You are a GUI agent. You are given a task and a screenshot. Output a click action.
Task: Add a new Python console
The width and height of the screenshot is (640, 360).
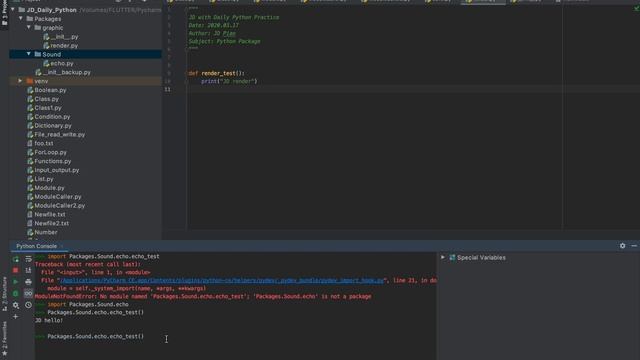pyautogui.click(x=16, y=316)
